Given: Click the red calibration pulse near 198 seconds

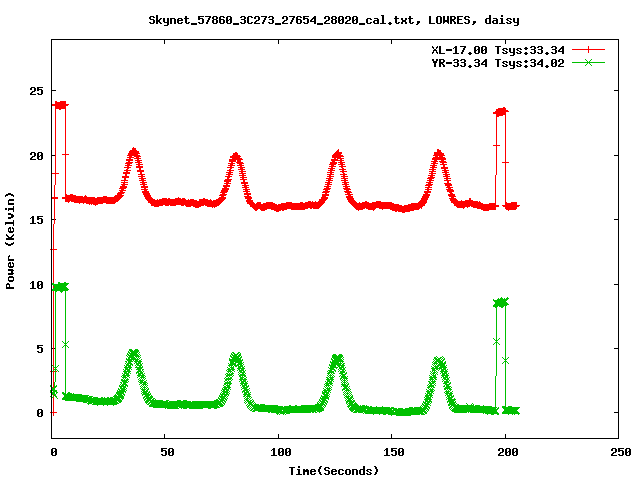Looking at the screenshot, I should 501,111.
